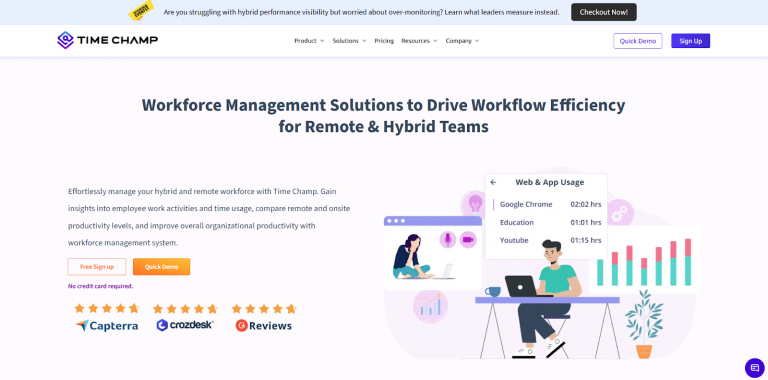Screen dimensions: 768x380
Task: Click the Youtube usage row
Action: coord(550,240)
